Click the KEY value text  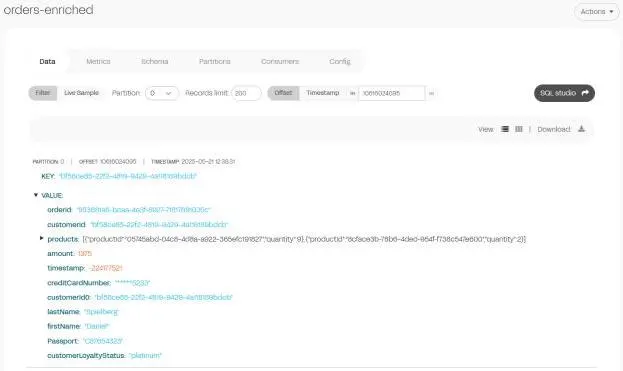pos(128,176)
